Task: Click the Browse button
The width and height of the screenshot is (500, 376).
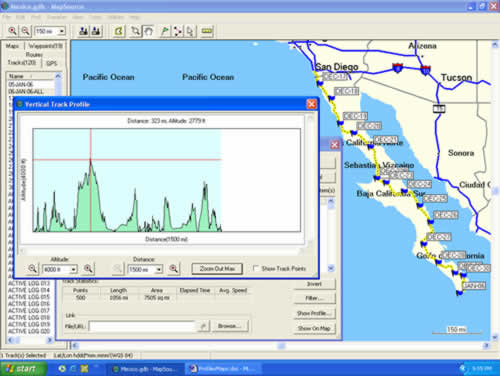Action: [x=230, y=326]
